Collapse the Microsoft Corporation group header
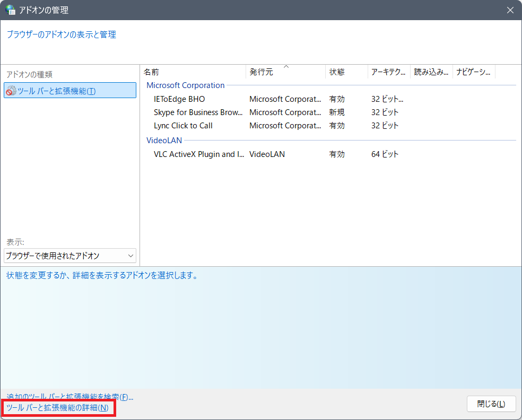 point(186,85)
